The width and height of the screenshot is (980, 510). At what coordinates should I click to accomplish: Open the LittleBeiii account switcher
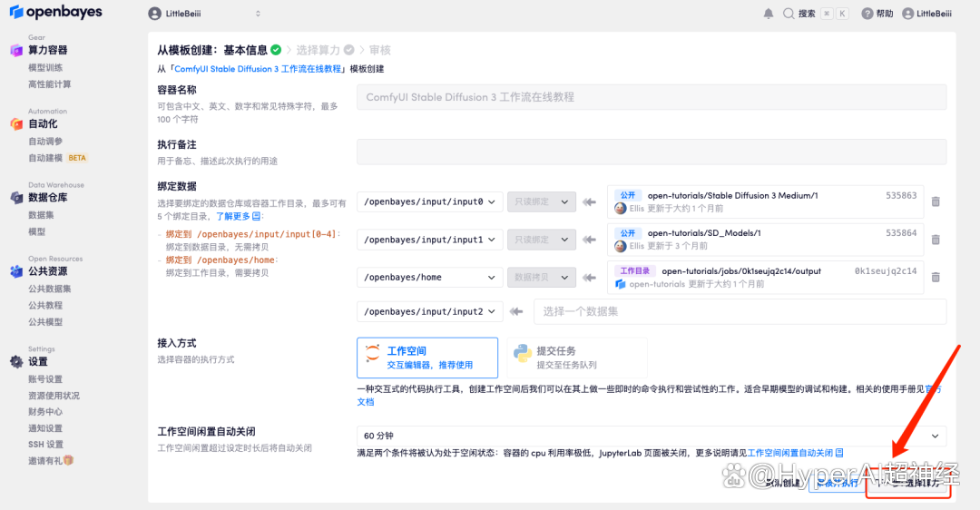pos(205,14)
